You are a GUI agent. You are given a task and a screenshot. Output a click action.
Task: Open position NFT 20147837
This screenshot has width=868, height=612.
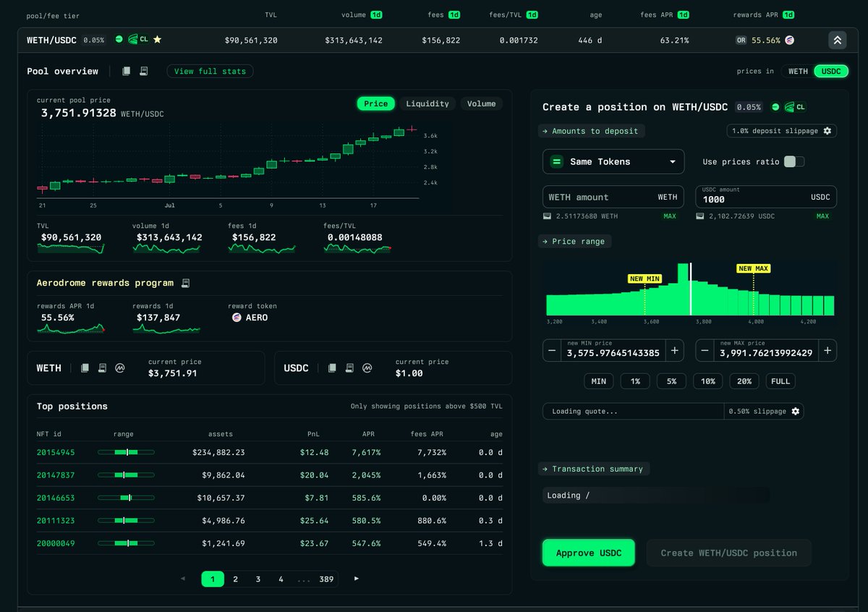56,475
